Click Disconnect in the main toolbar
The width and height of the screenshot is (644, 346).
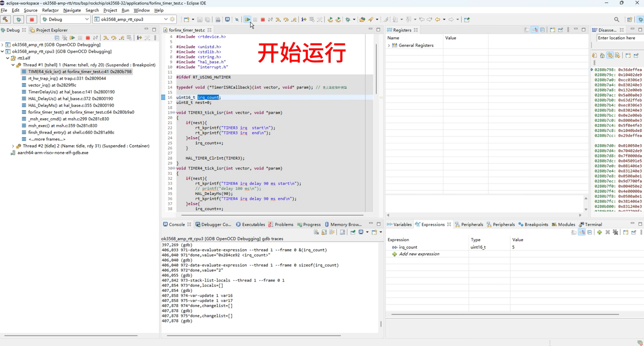pyautogui.click(x=270, y=20)
